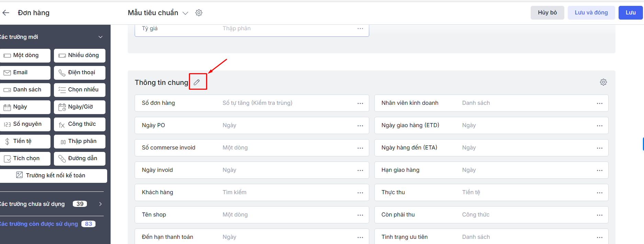Image resolution: width=644 pixels, height=244 pixels.
Task: Collapse the Các trường mới section
Action: [x=100, y=37]
